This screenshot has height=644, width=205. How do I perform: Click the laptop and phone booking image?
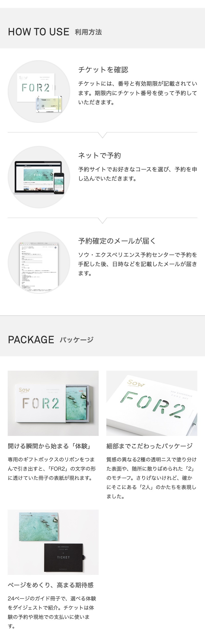(x=39, y=177)
